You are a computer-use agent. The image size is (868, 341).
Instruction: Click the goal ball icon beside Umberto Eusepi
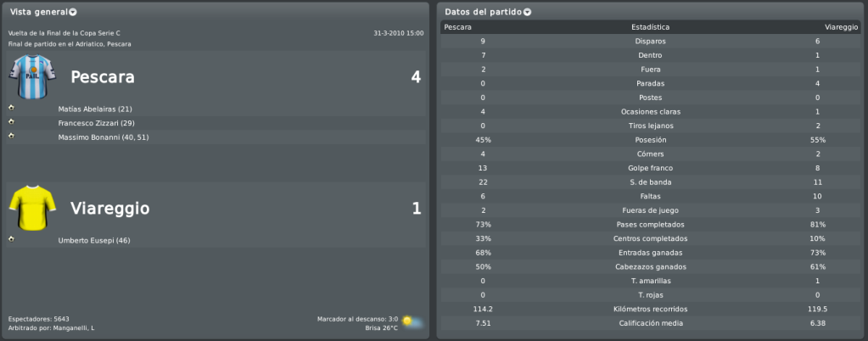[11, 239]
